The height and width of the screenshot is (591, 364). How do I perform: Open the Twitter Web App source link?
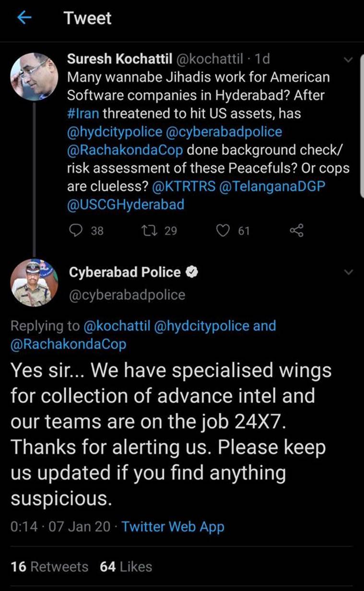tap(173, 527)
